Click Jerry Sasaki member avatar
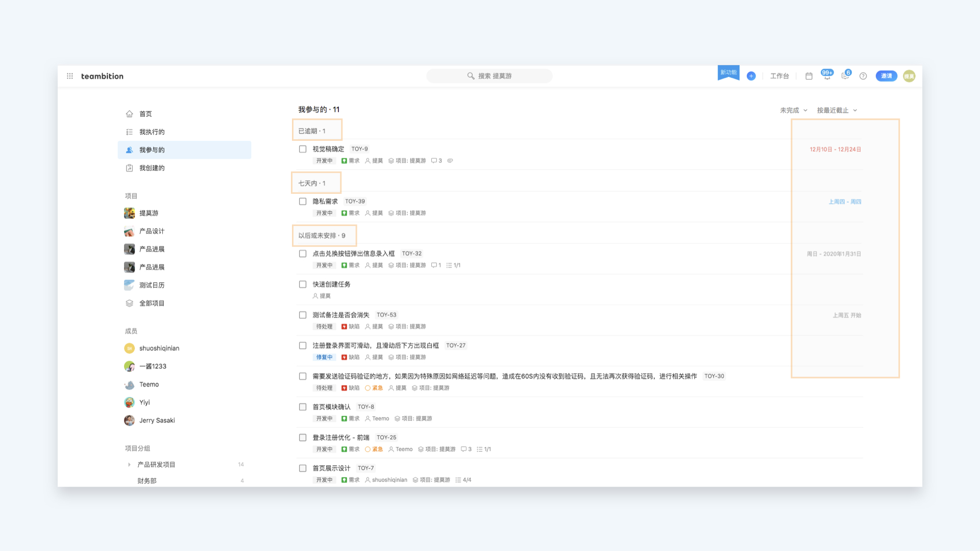 click(x=130, y=420)
